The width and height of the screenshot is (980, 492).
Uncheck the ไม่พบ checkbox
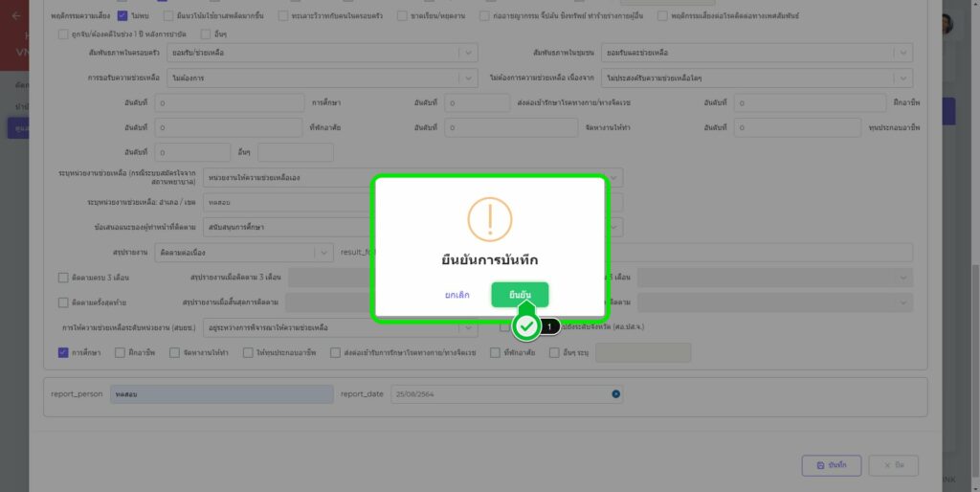coord(122,16)
